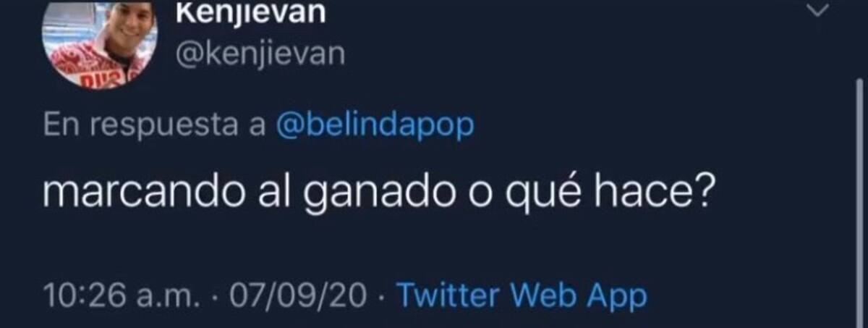868x328 pixels.
Task: Click the "En respuesta a" label
Action: click(x=154, y=127)
